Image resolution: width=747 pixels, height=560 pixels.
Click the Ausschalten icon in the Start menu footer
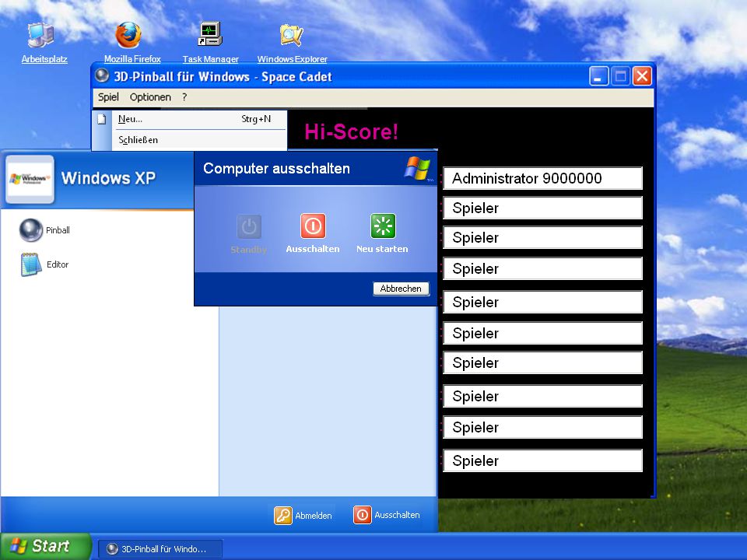coord(362,515)
